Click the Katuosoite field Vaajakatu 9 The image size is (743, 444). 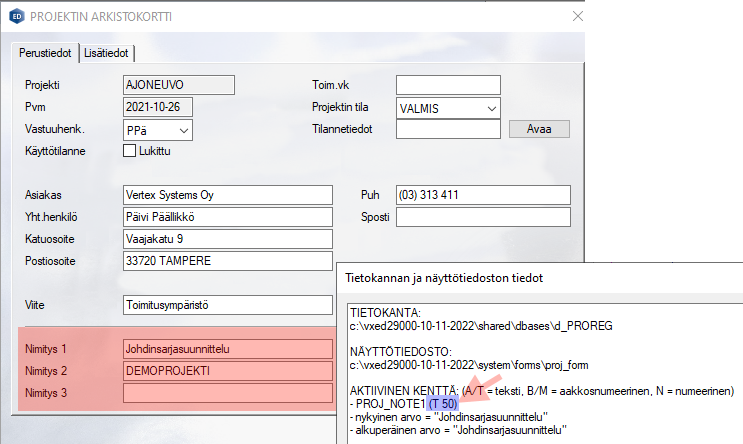(226, 239)
